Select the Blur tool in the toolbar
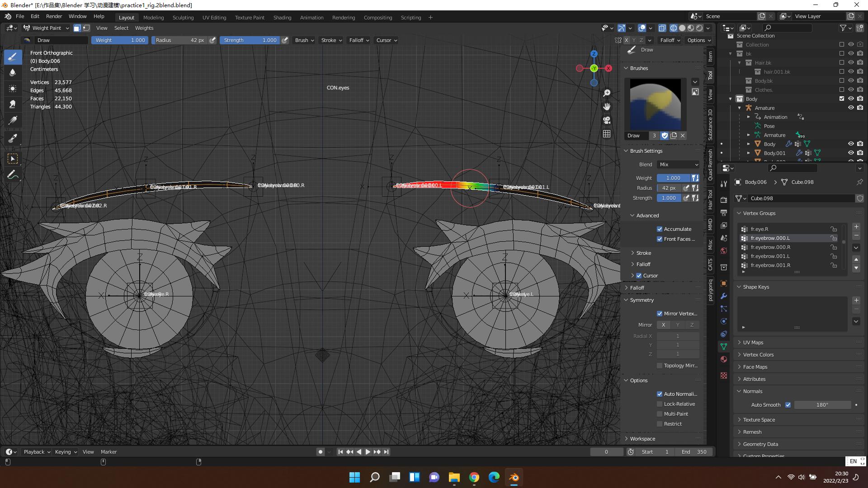This screenshot has width=868, height=488. point(13,73)
